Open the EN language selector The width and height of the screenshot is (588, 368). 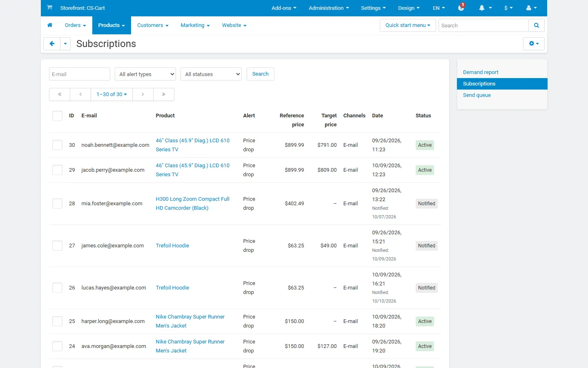(x=439, y=8)
